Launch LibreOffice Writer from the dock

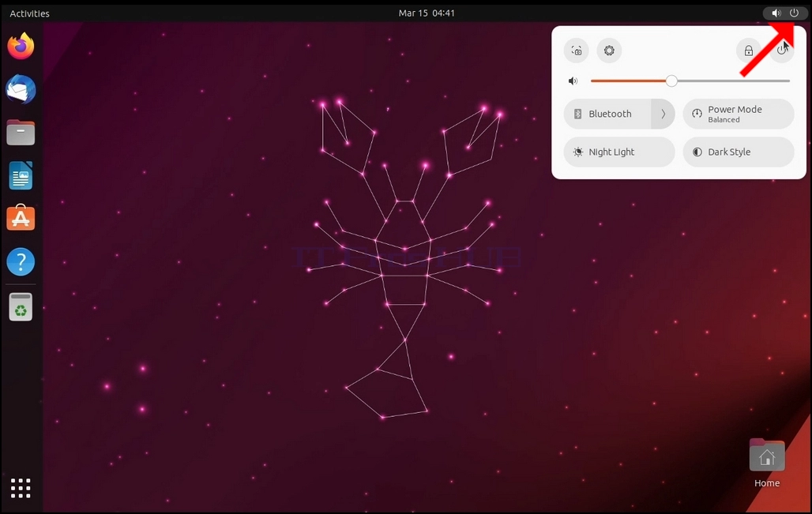click(21, 175)
